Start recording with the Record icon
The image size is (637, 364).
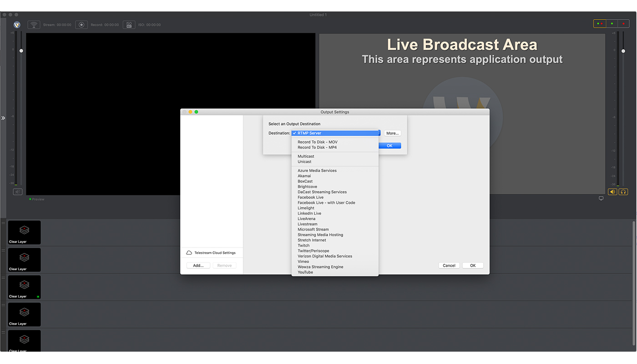tap(81, 25)
